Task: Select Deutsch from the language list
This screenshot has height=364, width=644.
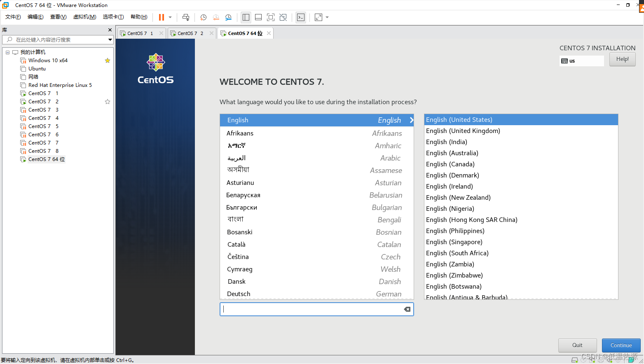Action: pos(239,294)
